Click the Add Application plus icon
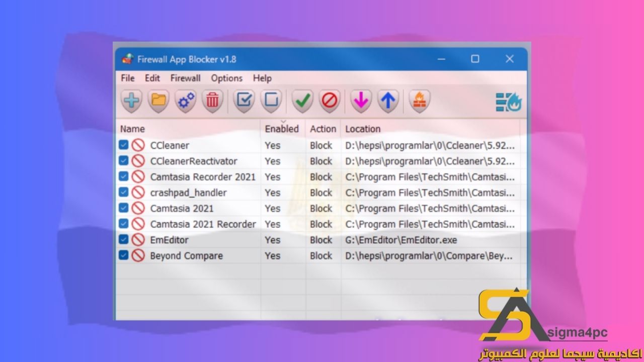644x362 pixels. point(132,101)
